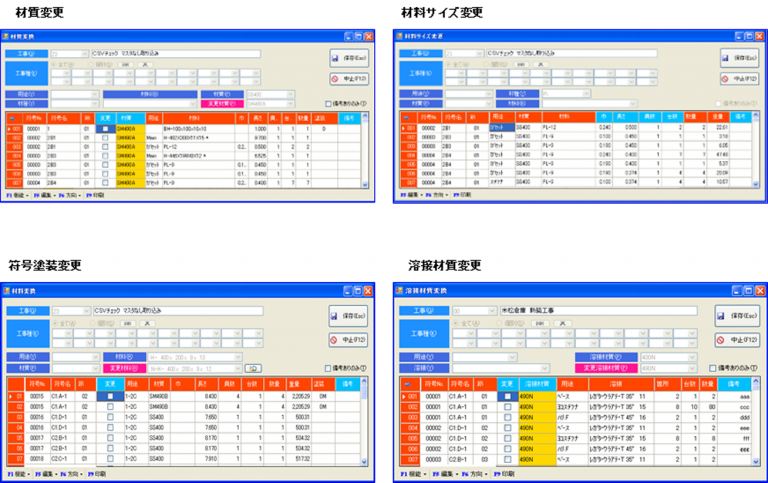Check 変更 box for row 002 in 材質変更 table
Viewport: 768px width, 483px height.
(105, 138)
